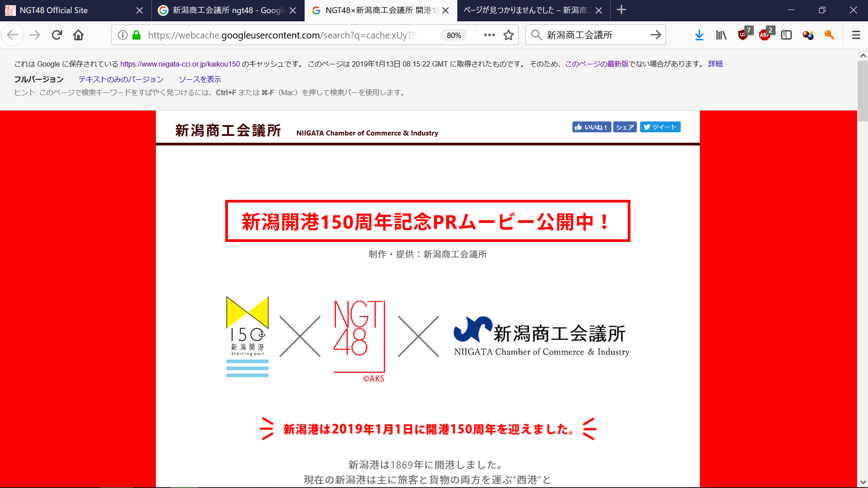Screen dimensions: 868x488
Task: Click the 詳細 link in cache notice
Action: (x=716, y=64)
